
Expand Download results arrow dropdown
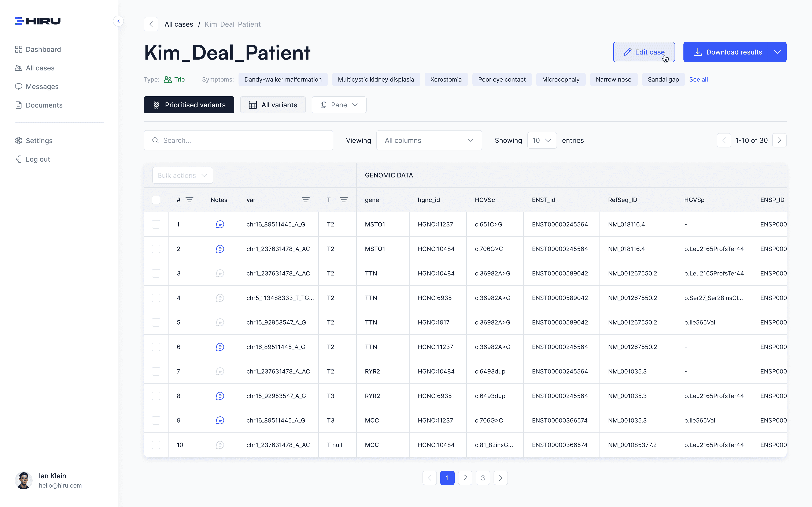(777, 52)
